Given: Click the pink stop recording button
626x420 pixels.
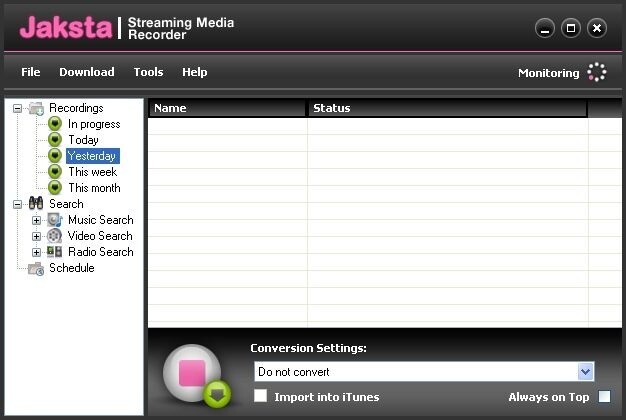Looking at the screenshot, I should [192, 373].
